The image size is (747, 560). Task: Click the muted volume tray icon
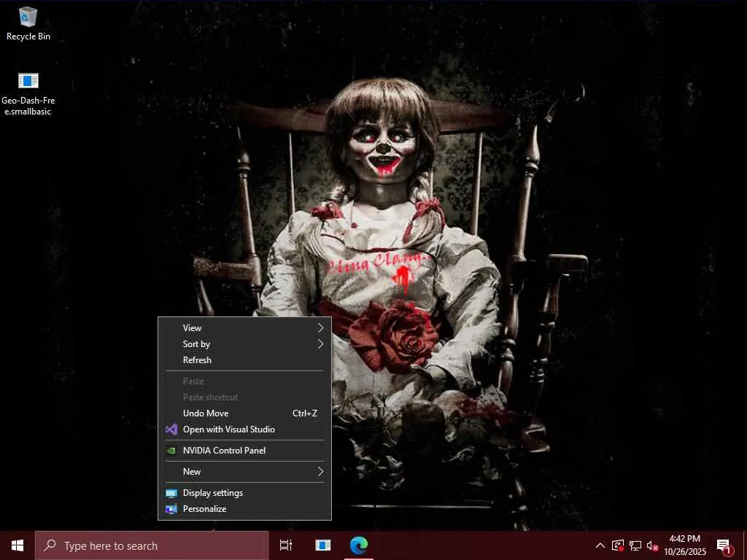pyautogui.click(x=652, y=545)
